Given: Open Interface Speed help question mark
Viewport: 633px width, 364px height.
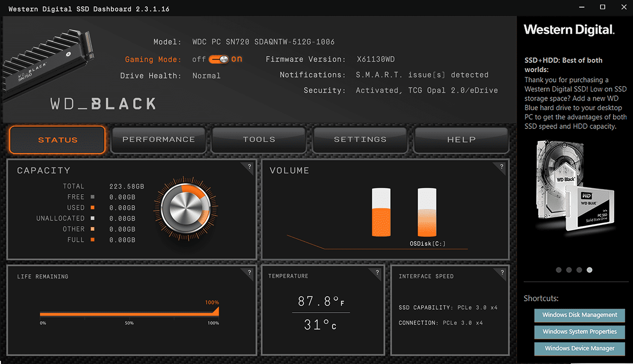Looking at the screenshot, I should (x=502, y=272).
